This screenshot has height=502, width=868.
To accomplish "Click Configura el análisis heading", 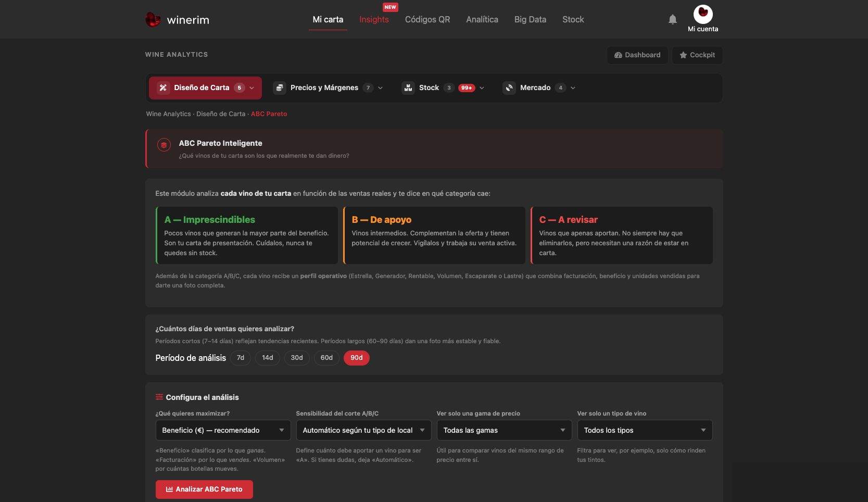I will (203, 397).
